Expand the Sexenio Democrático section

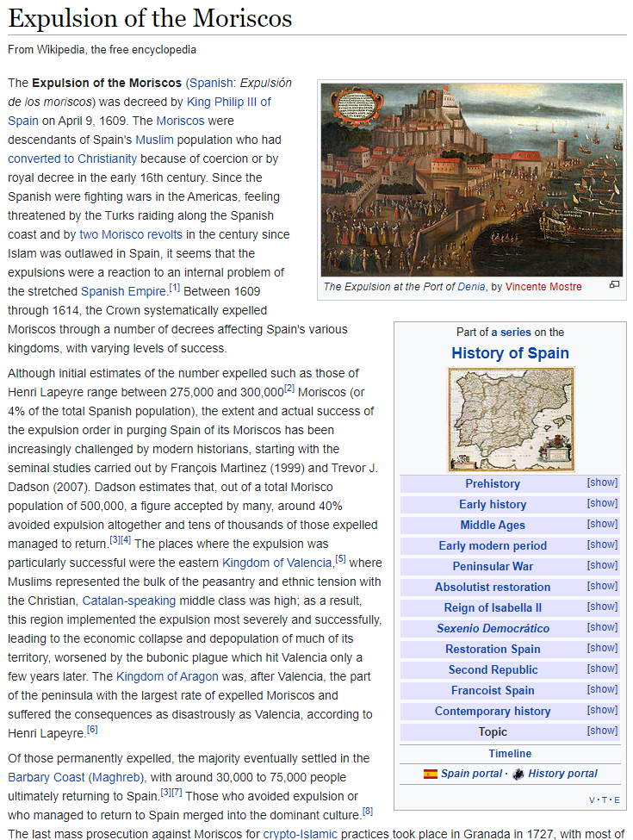coord(603,627)
